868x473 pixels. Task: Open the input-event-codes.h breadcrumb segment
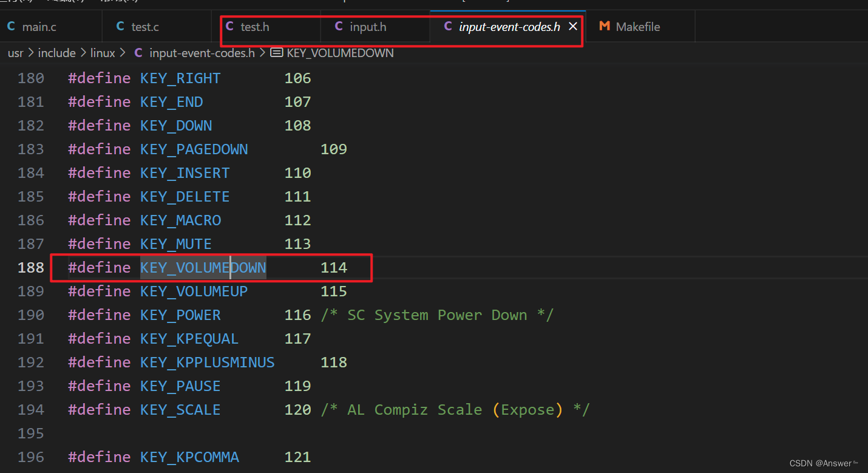[x=202, y=53]
